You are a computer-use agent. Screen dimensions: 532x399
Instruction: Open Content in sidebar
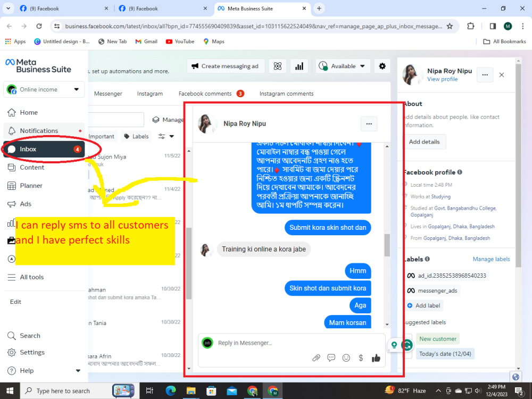click(44, 167)
